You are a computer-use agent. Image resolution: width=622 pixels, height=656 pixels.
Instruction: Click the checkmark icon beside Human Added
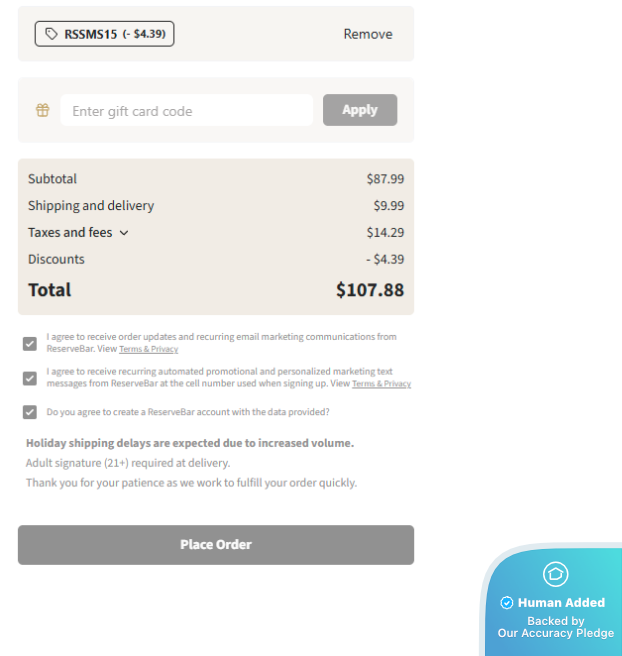[507, 603]
